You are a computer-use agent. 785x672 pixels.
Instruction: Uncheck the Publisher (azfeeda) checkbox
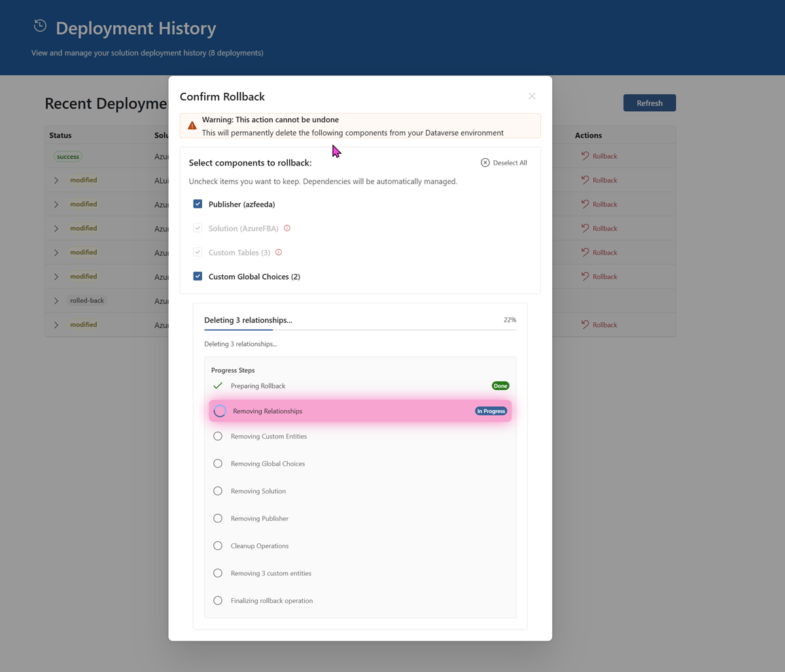(198, 204)
